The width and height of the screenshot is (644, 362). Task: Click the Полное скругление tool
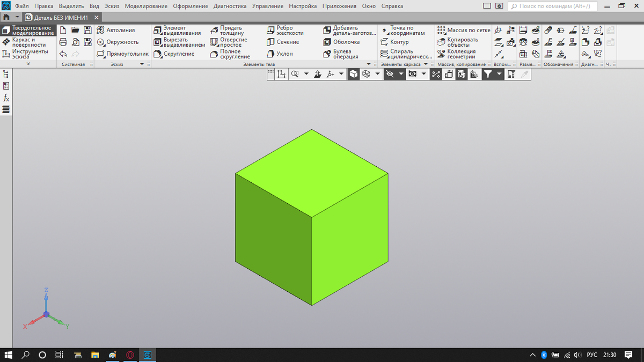(x=230, y=54)
